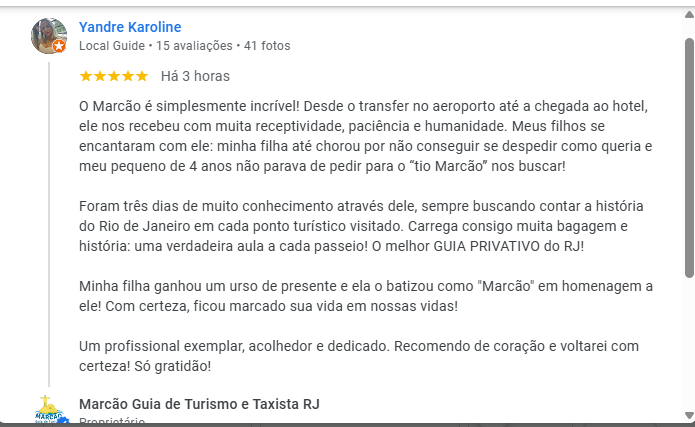
Task: Open Yandre Karoline's reviewer profile link
Action: (130, 27)
